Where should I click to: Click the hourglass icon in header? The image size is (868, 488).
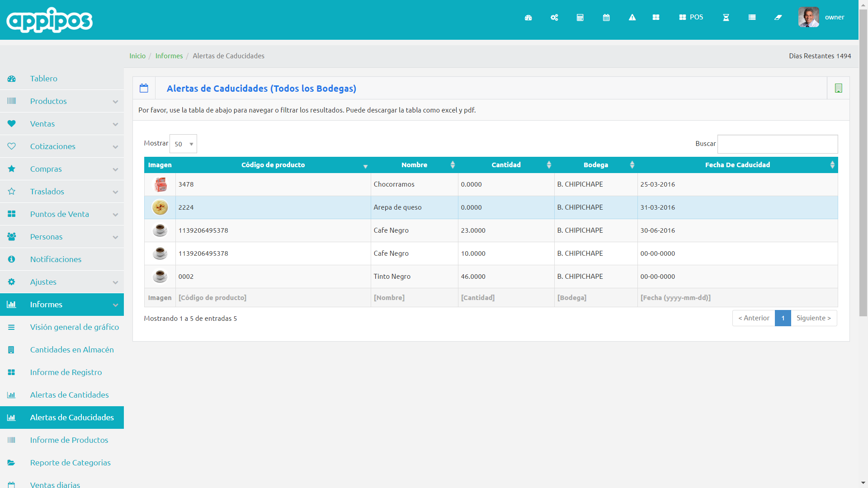(726, 18)
